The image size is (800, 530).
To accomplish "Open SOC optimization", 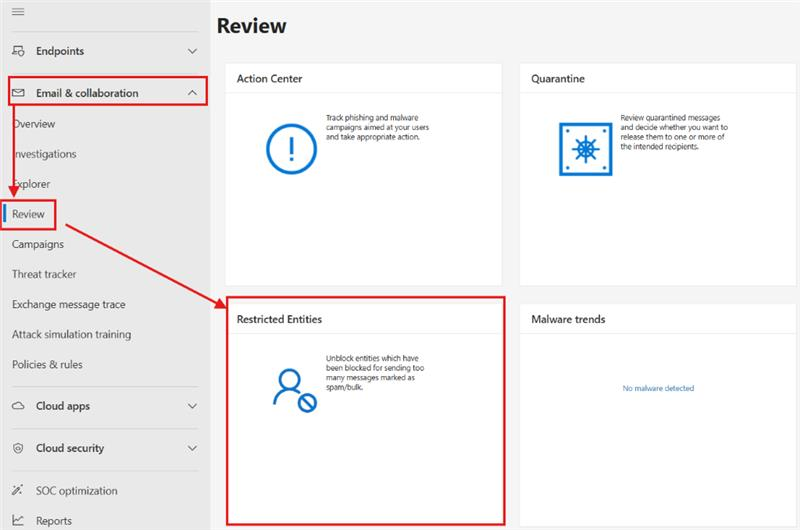I will coord(77,491).
